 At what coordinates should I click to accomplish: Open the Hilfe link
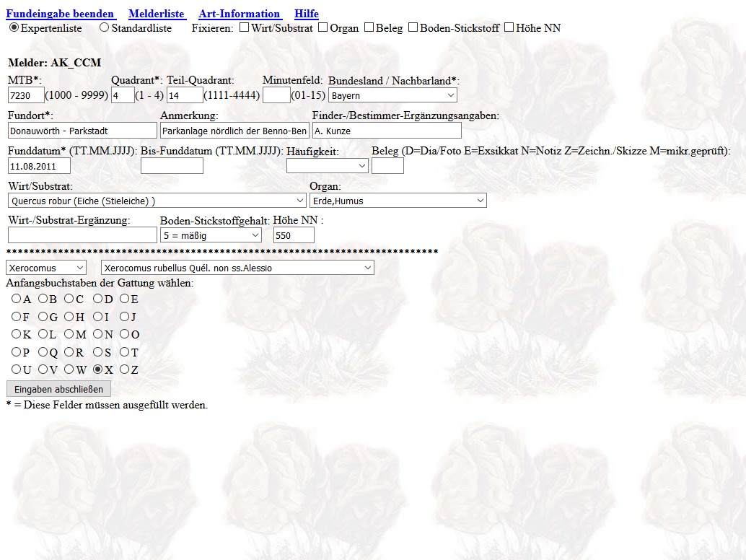click(306, 14)
